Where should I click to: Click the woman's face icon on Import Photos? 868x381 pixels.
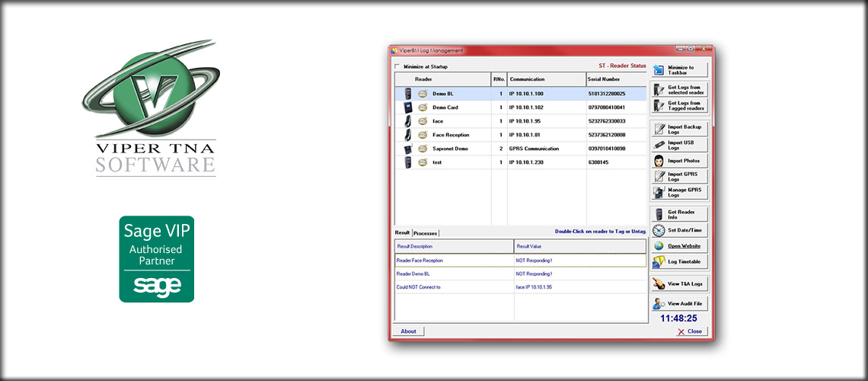click(659, 161)
